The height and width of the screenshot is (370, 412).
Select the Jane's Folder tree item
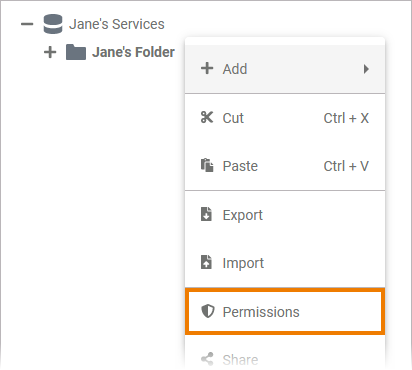pos(133,52)
